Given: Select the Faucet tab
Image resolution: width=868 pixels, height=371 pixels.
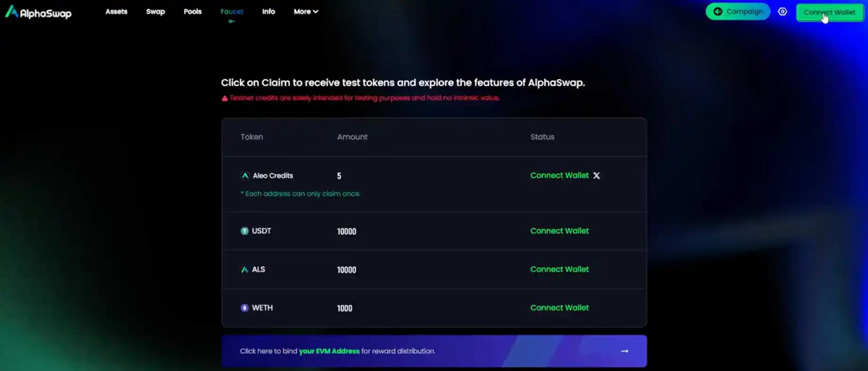Looking at the screenshot, I should coord(232,12).
